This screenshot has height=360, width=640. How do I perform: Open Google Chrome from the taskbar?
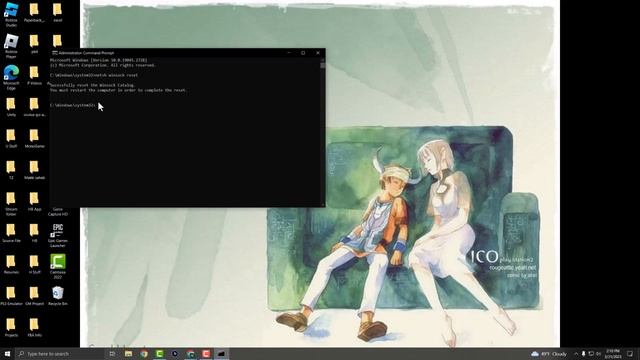click(144, 354)
